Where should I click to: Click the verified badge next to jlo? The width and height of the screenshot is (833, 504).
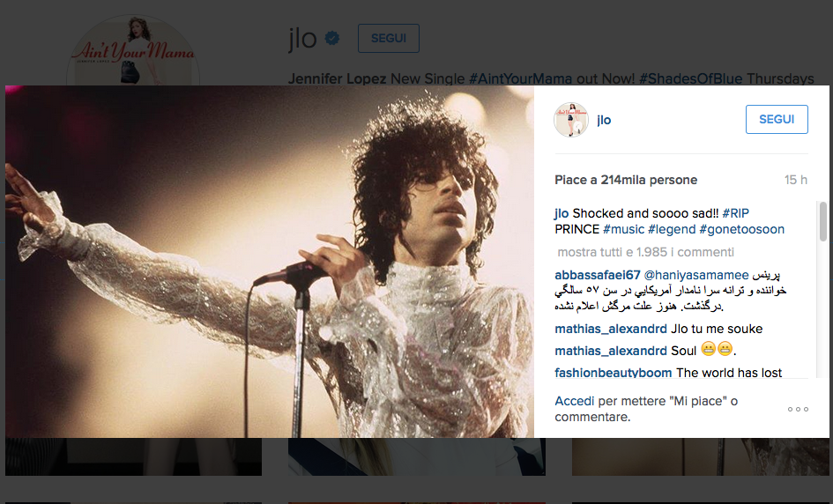tap(332, 38)
